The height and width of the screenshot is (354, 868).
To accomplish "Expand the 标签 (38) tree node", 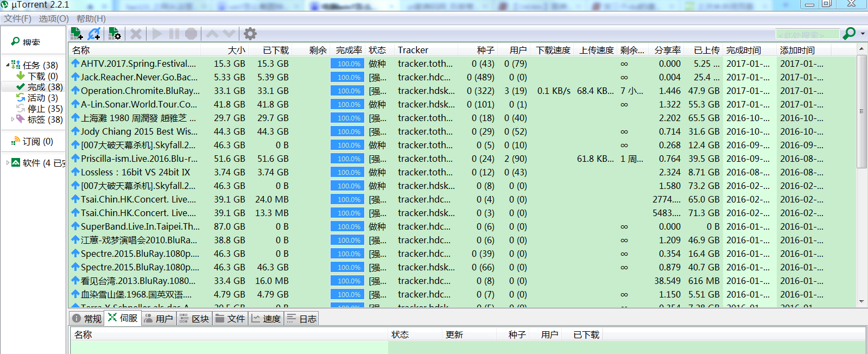I will click(13, 119).
